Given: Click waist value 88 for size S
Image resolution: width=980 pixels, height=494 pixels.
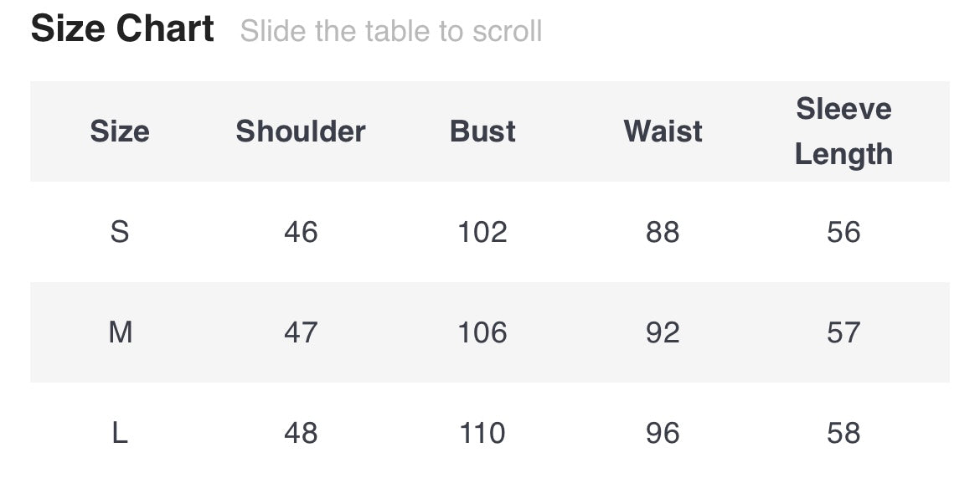Looking at the screenshot, I should [663, 232].
